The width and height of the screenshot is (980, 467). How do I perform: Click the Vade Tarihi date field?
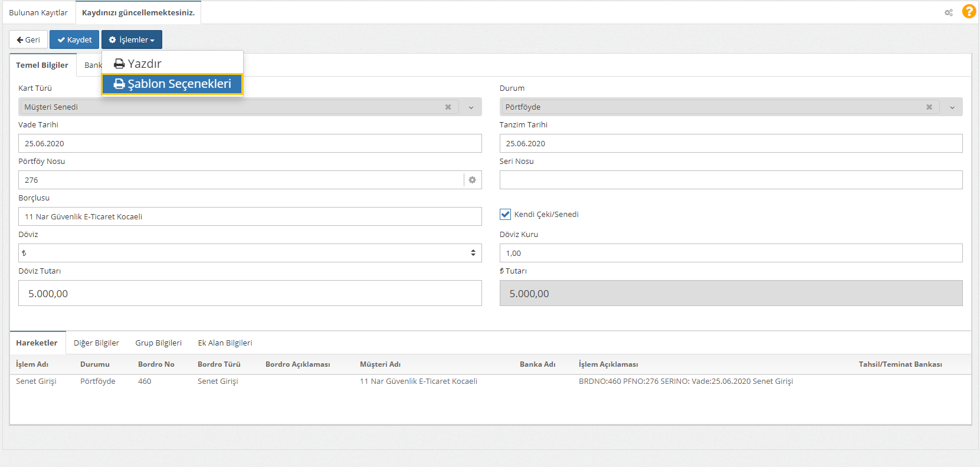(250, 143)
